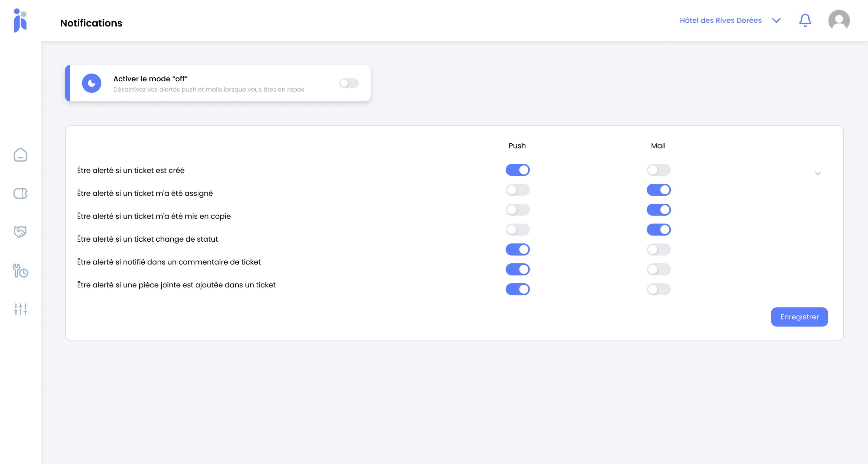Open the tickets sidebar icon

(20, 194)
